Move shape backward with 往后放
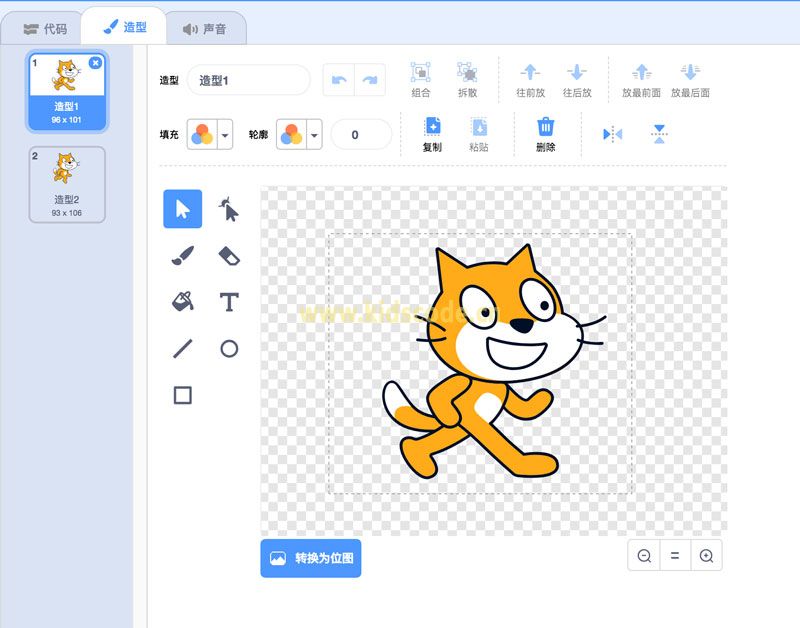Image resolution: width=800 pixels, height=628 pixels. [577, 80]
